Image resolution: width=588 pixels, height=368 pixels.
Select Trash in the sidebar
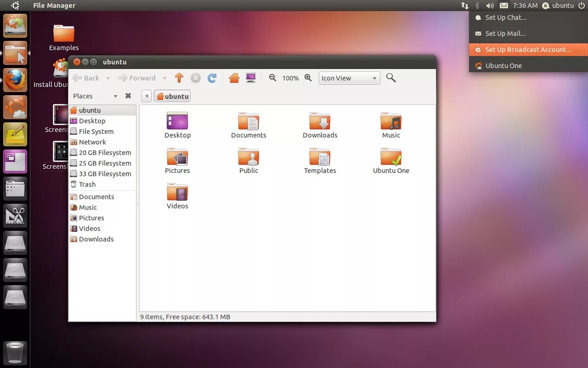click(102, 184)
